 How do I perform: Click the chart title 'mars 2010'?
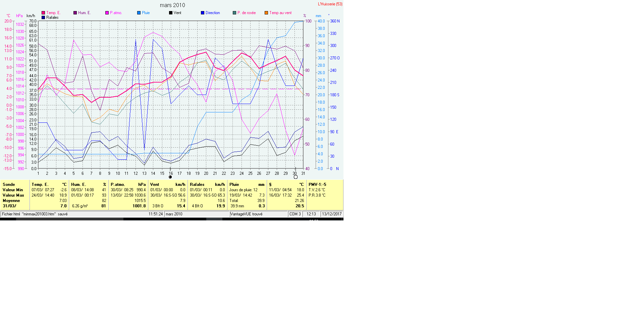[x=172, y=5]
